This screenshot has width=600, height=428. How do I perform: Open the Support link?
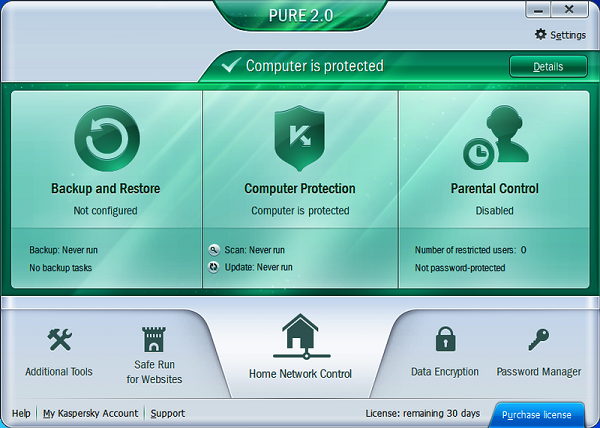168,413
